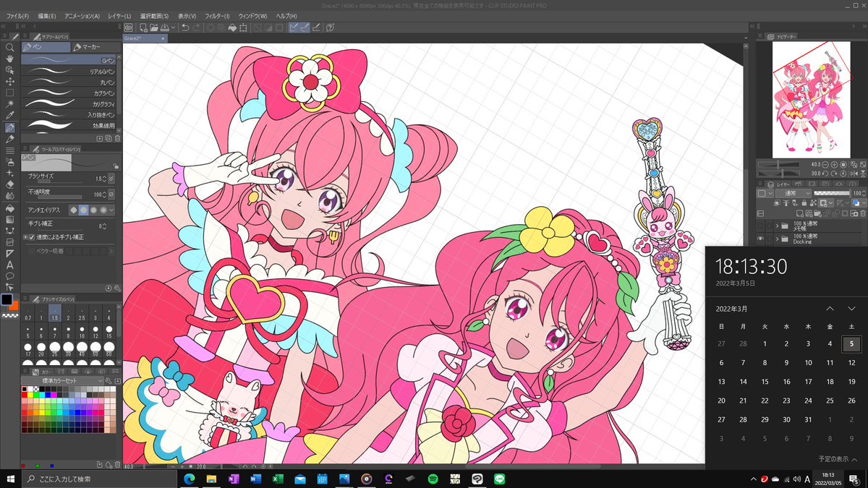
Task: Open ファイル(F) menu
Action: (x=17, y=16)
